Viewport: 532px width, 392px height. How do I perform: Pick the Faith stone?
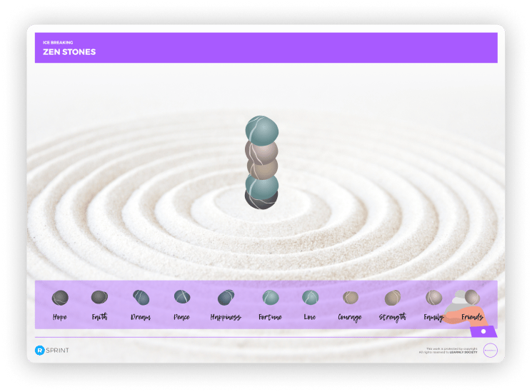99,297
